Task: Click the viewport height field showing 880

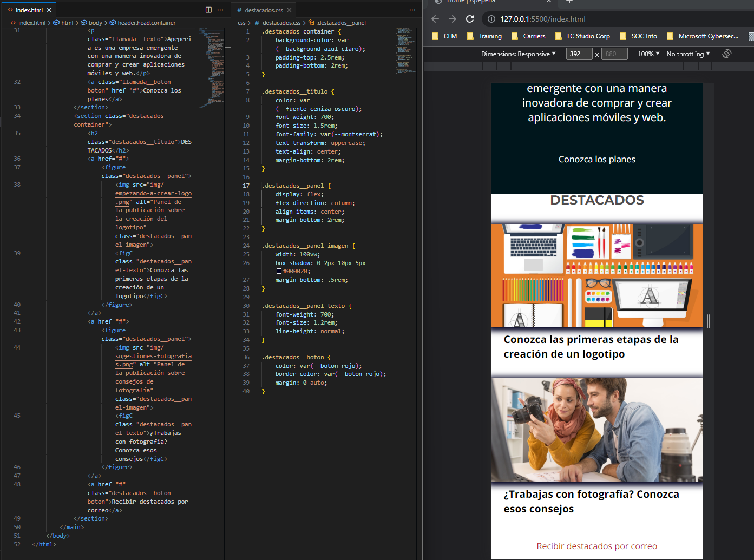Action: tap(615, 54)
